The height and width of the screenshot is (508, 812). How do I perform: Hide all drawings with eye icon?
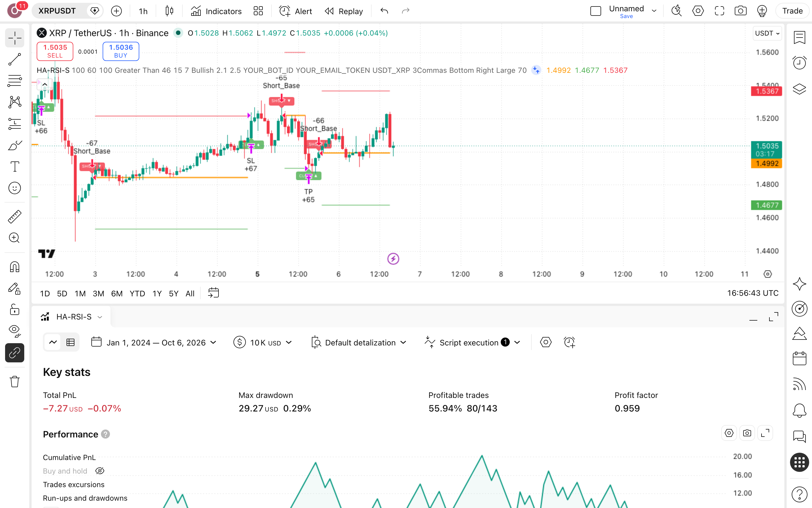pos(14,331)
